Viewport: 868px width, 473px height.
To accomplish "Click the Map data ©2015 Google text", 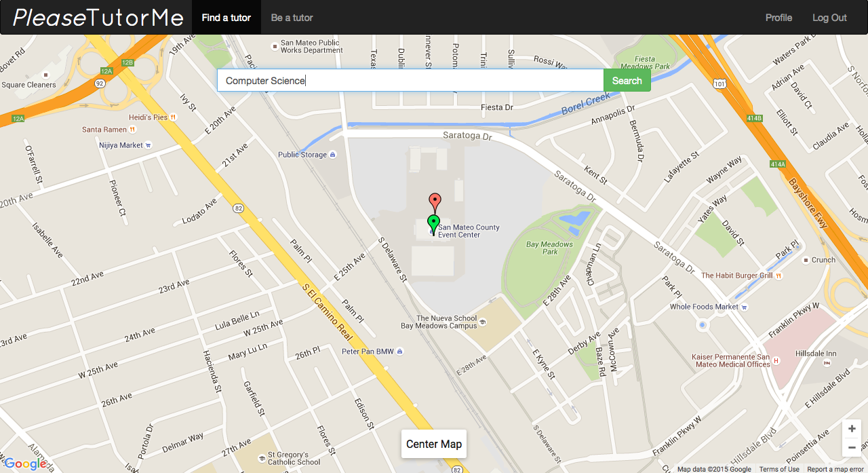I will [x=714, y=469].
